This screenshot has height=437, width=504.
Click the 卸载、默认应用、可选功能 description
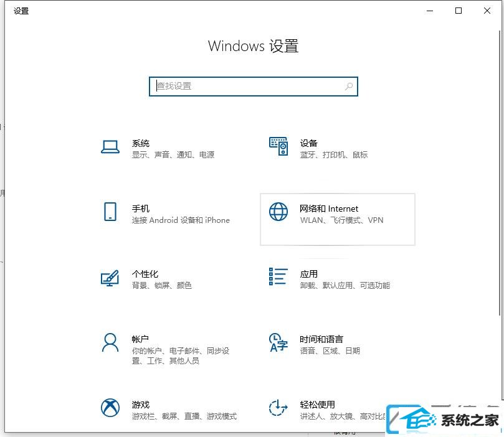coord(345,286)
